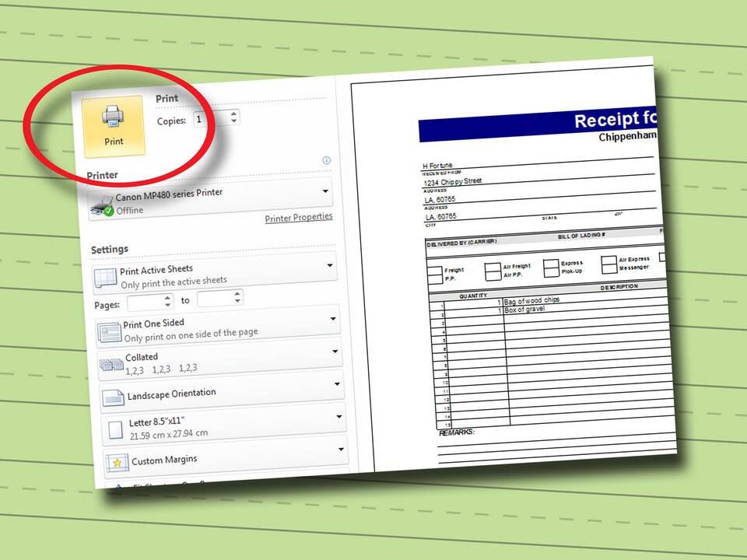This screenshot has width=747, height=560.
Task: Click the Custom Margins star icon
Action: [x=117, y=462]
